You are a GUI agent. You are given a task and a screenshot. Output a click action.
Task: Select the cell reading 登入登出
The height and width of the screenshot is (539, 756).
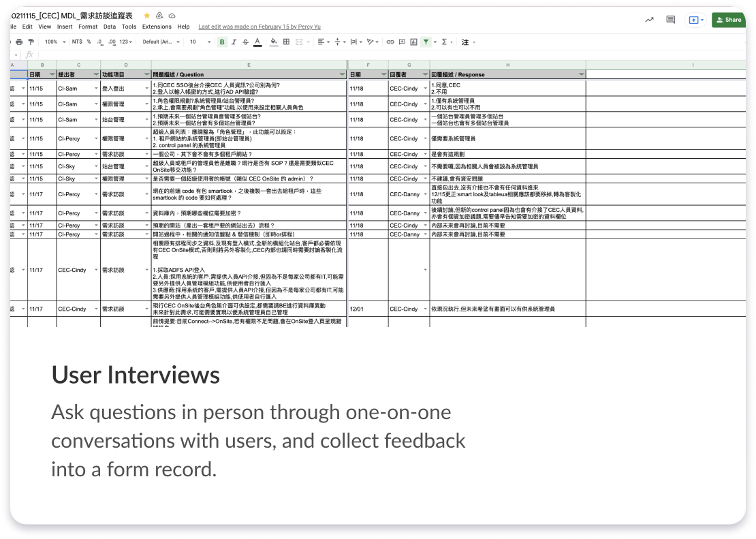coord(126,89)
